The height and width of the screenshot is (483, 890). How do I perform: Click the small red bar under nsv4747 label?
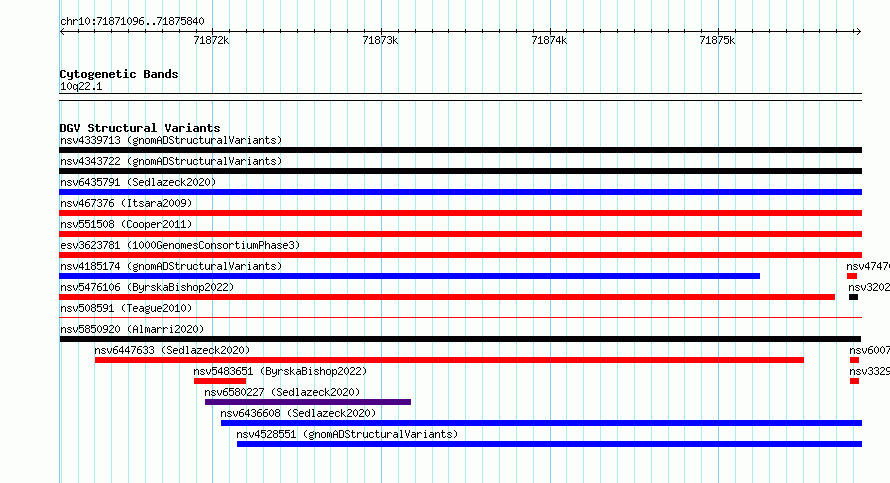(852, 276)
